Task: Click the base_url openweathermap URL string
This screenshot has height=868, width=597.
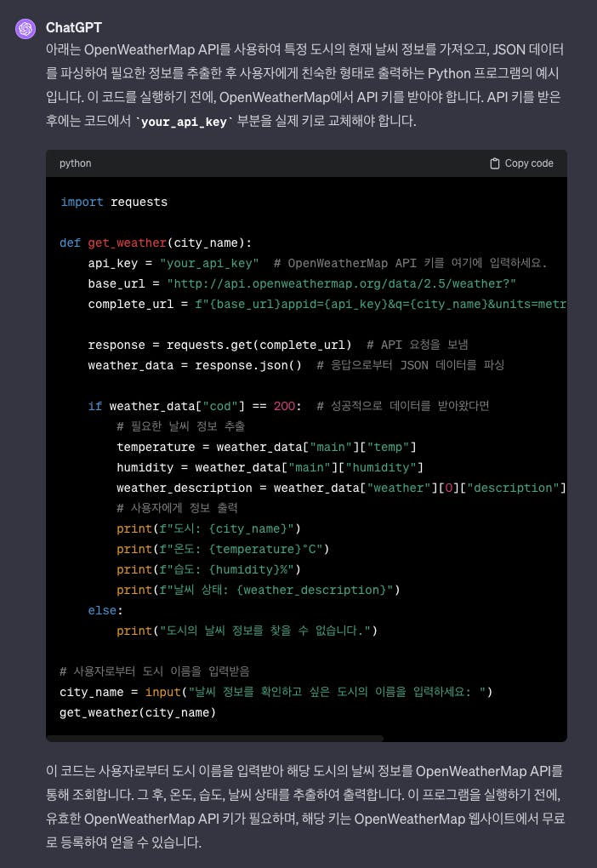Action: click(x=341, y=283)
